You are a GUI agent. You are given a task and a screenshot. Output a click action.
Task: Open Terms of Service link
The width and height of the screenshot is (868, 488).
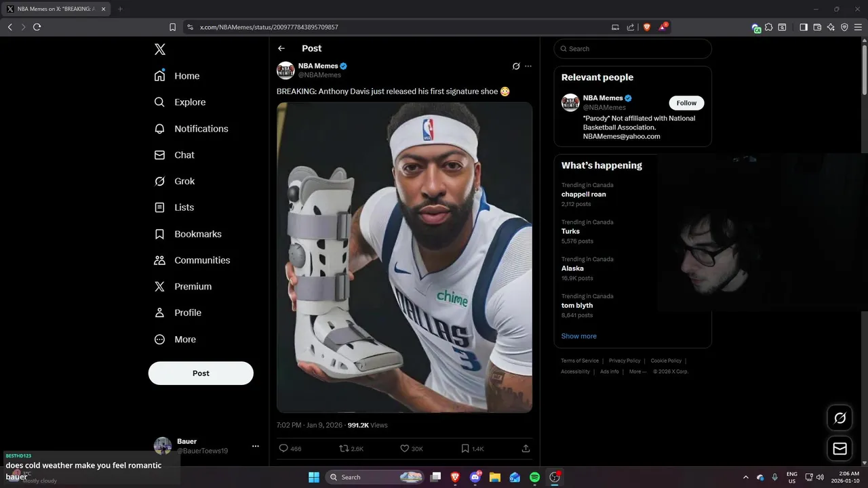580,361
